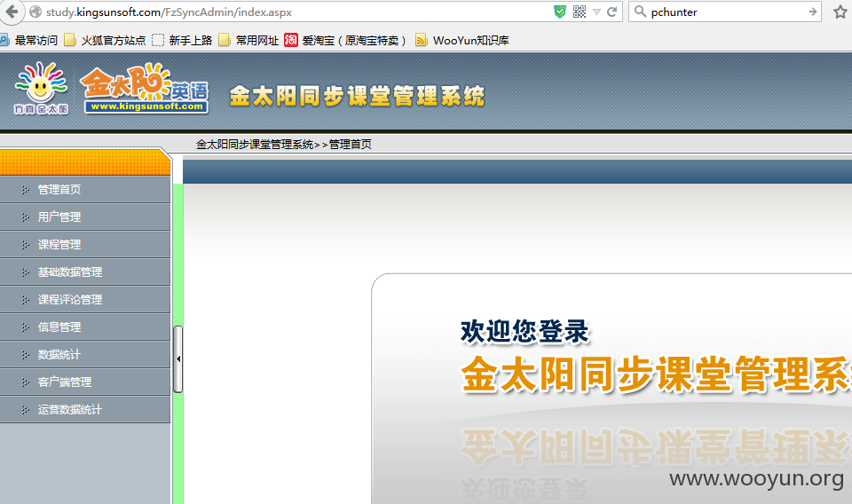Open the 新手上路 bookmark
The height and width of the screenshot is (504, 852).
click(183, 40)
